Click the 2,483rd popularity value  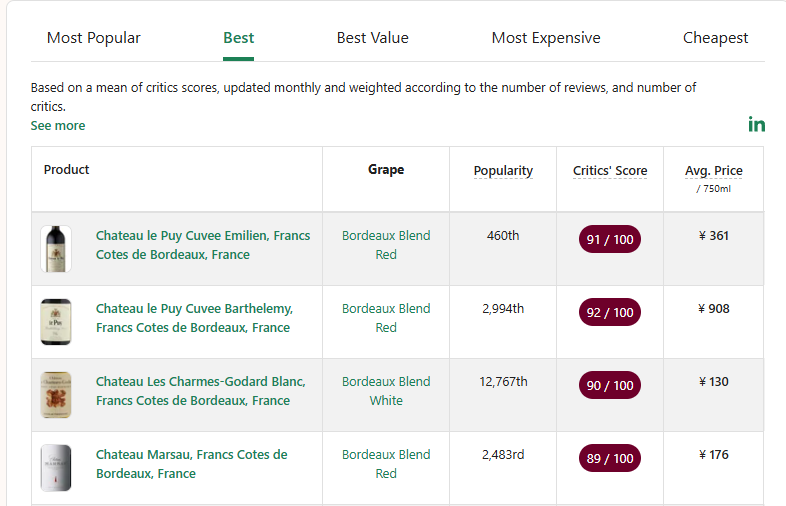(x=503, y=454)
